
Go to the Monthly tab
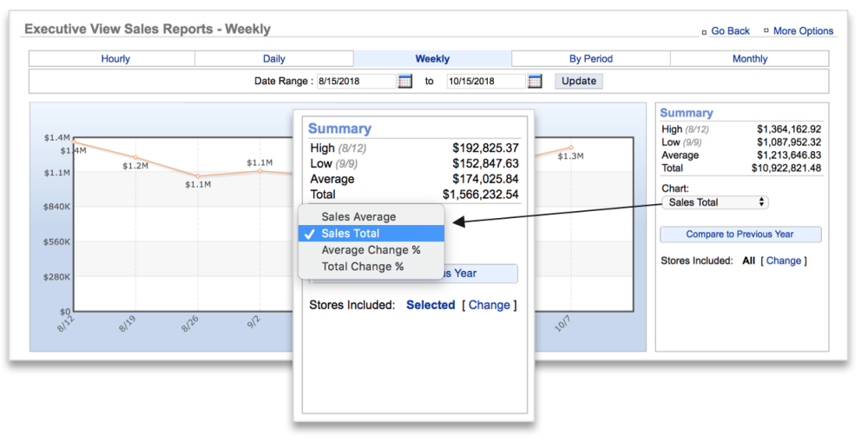[750, 59]
